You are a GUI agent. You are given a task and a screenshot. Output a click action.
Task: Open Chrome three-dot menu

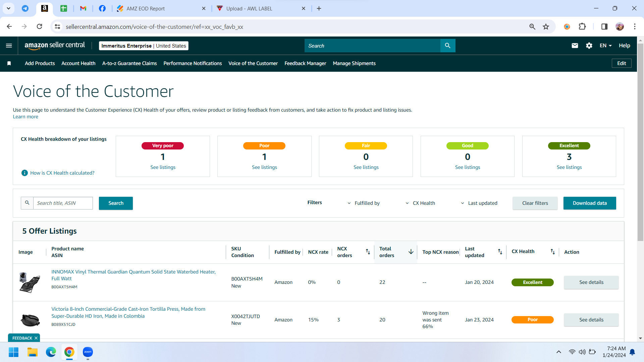[635, 26]
